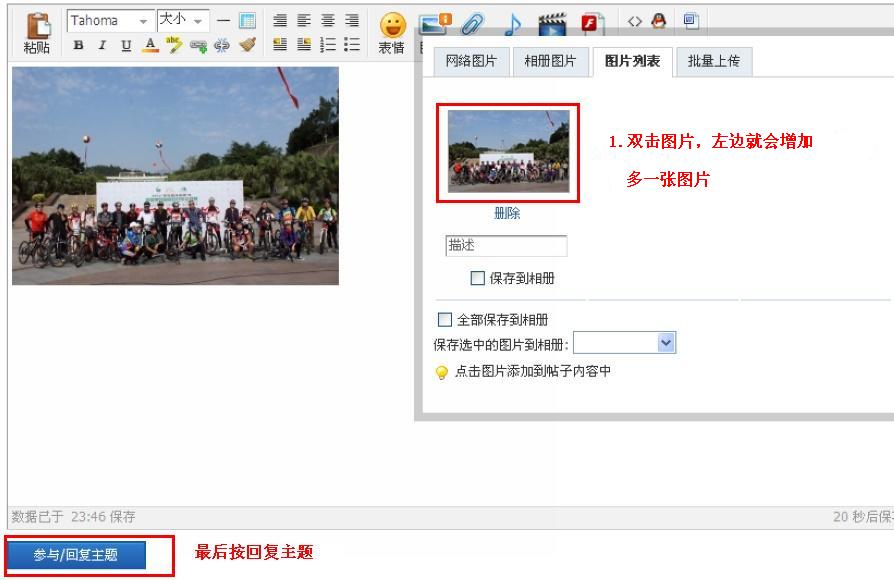Click the 删除 link under the thumbnail
Screen dimensions: 894x580
(x=507, y=214)
